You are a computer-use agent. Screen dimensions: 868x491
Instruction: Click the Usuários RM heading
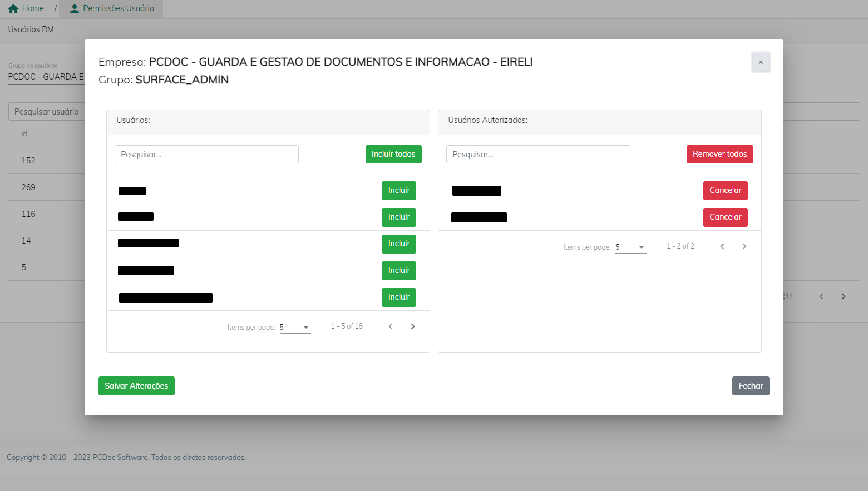[31, 29]
